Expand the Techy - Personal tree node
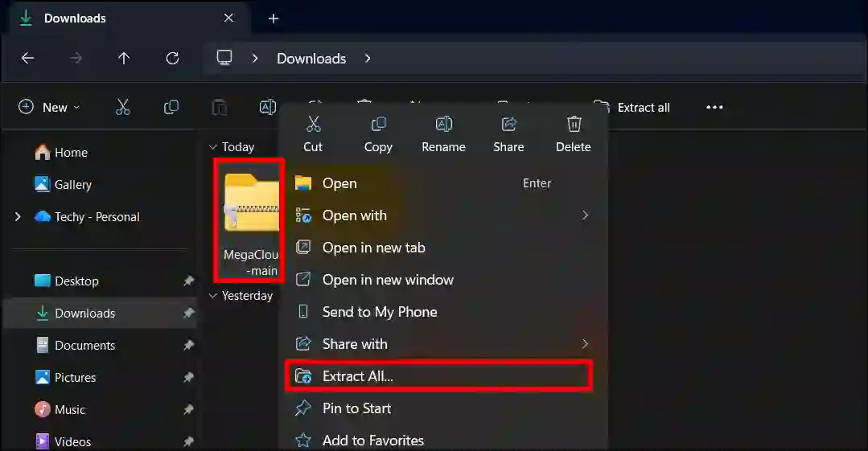The image size is (868, 451). 18,216
